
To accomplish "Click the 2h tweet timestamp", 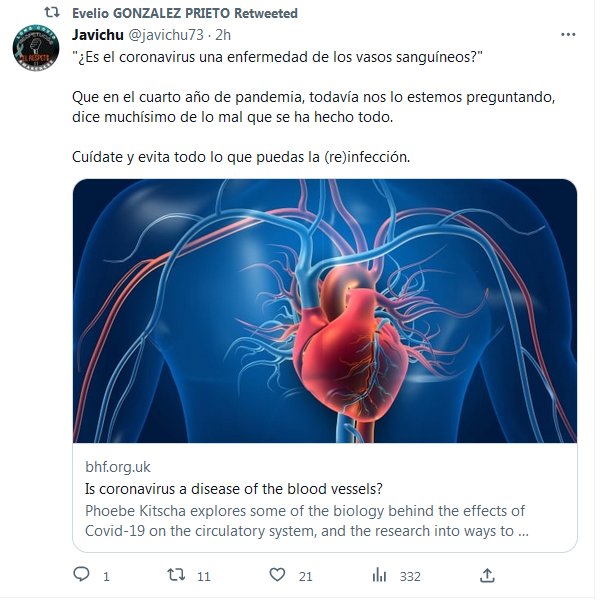I will point(224,34).
